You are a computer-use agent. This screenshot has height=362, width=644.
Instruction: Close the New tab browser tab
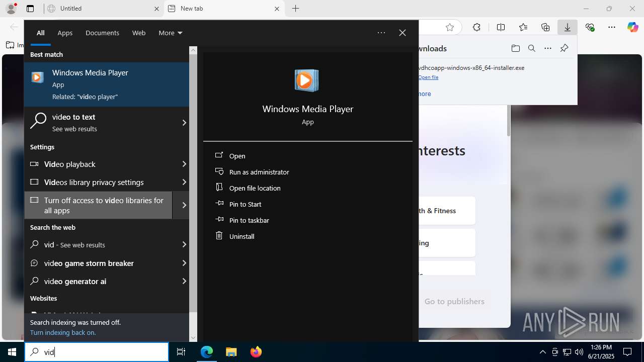(277, 9)
